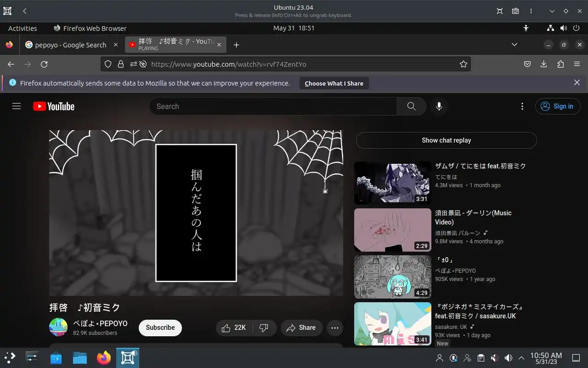View site security padlock information
This screenshot has width=588, height=368.
tap(121, 64)
